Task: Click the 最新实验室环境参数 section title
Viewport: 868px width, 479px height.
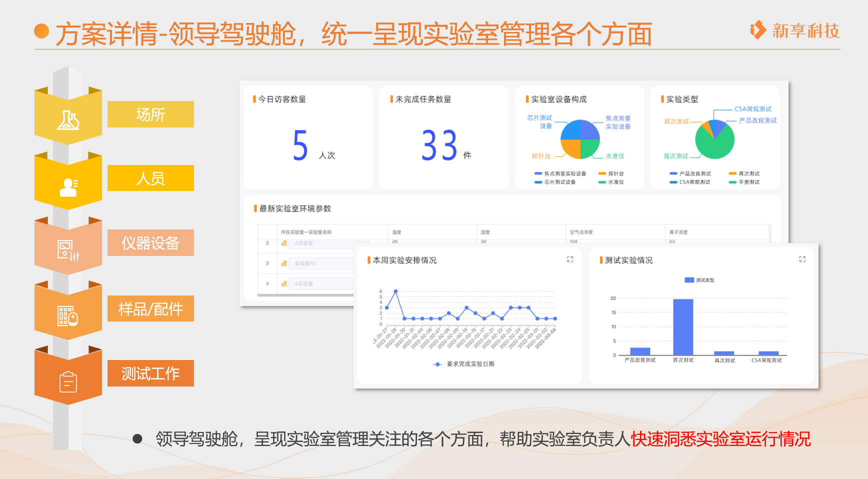Action: click(x=295, y=208)
